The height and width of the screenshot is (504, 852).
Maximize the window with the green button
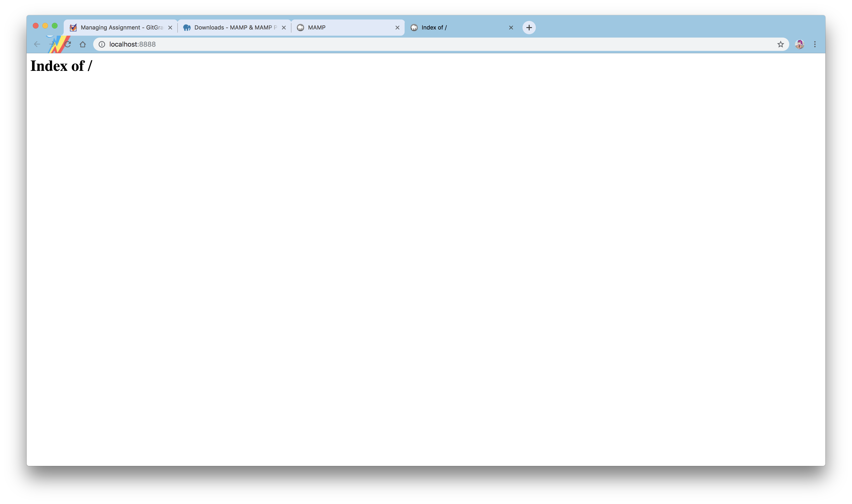point(55,26)
